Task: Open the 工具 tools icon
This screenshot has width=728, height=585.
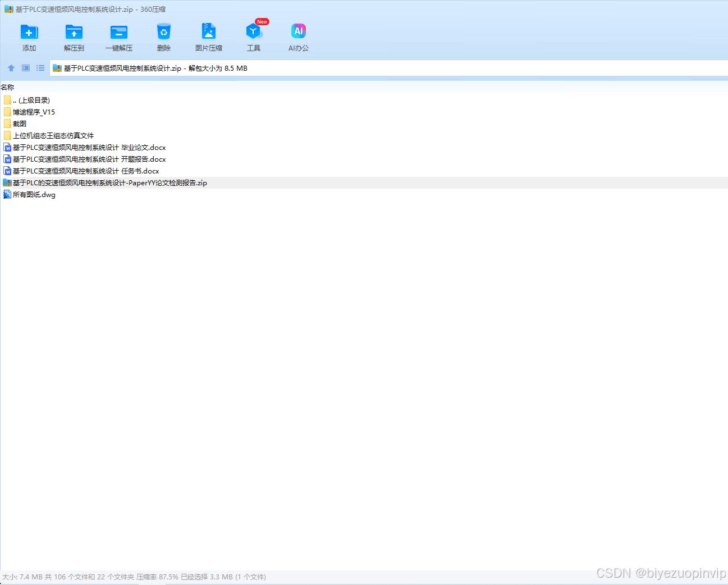Action: [x=254, y=31]
